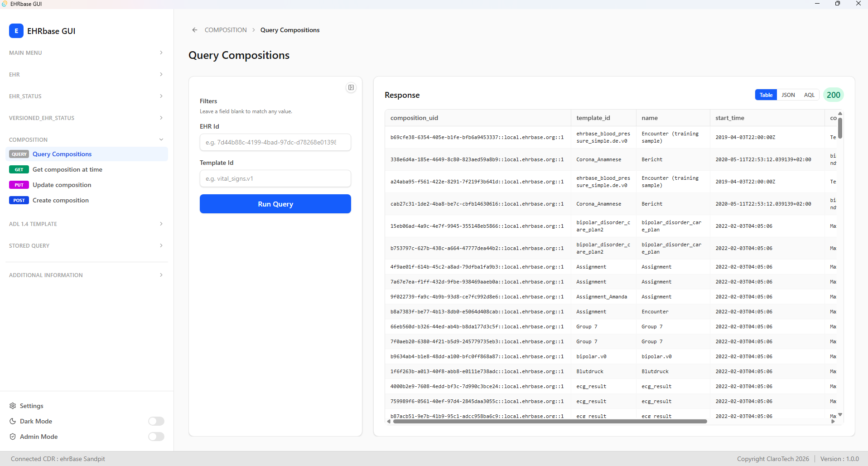Screen dimensions: 868x466
Task: Select composition uid 9f022739-fa9c-4b9b cell
Action: point(477,297)
